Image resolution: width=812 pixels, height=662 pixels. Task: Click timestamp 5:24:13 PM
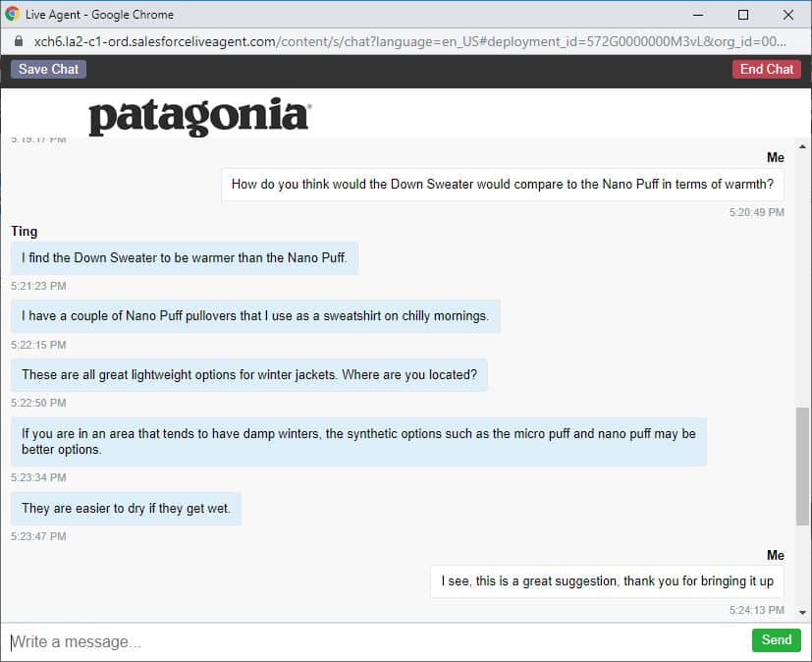click(x=757, y=610)
